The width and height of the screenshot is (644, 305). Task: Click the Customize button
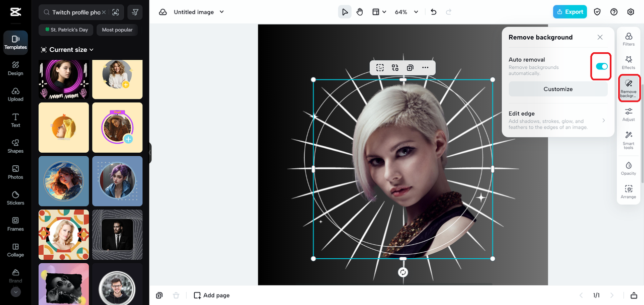click(558, 89)
